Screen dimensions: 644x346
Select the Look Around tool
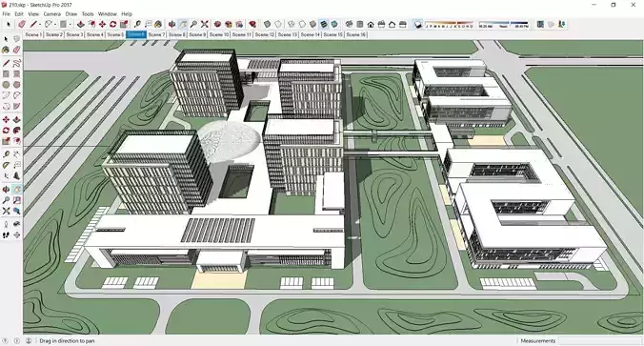click(16, 224)
